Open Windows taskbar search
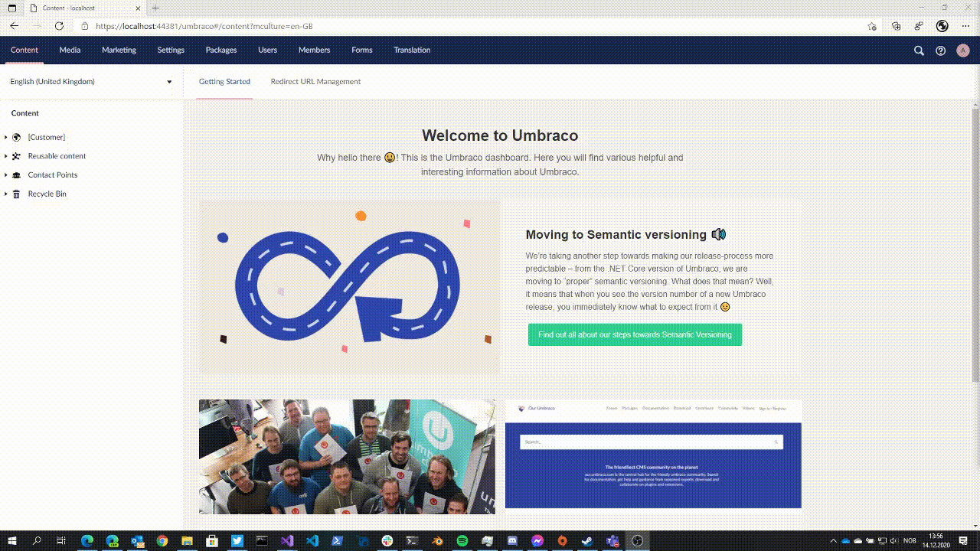The height and width of the screenshot is (551, 980). 37,541
